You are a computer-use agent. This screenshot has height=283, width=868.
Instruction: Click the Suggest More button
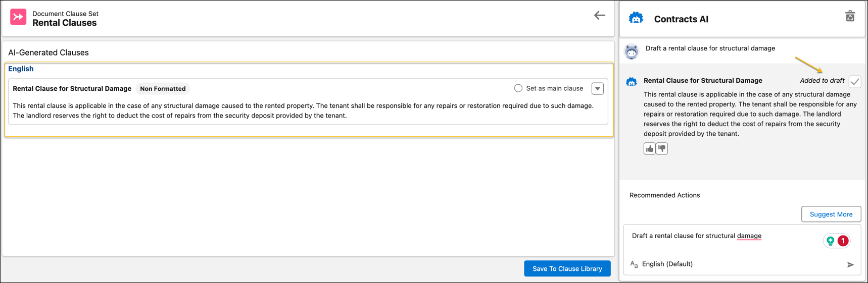(x=831, y=214)
